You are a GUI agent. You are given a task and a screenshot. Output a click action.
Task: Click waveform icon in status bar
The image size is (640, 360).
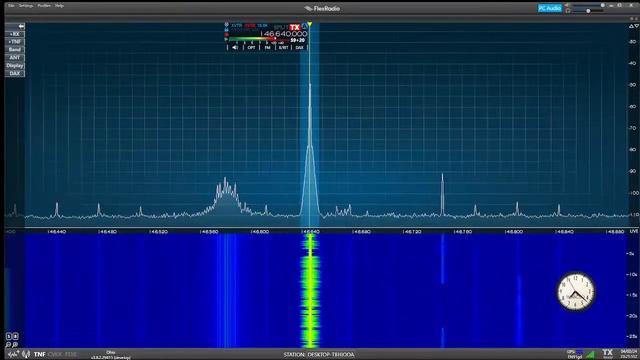click(13, 354)
